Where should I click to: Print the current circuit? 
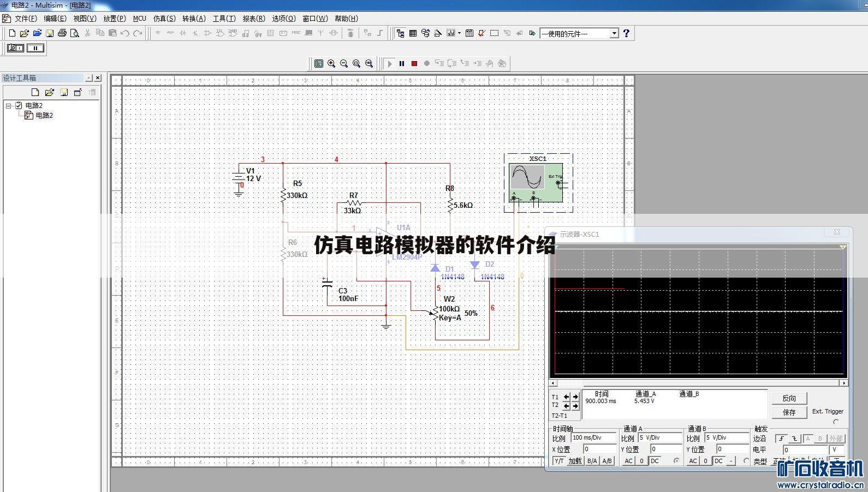click(62, 33)
